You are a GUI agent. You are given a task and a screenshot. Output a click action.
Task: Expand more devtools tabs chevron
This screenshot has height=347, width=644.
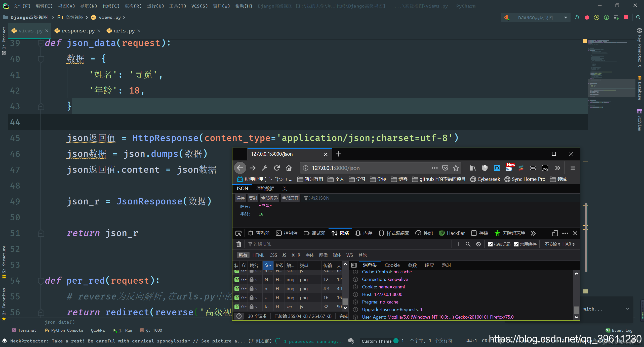coord(533,233)
